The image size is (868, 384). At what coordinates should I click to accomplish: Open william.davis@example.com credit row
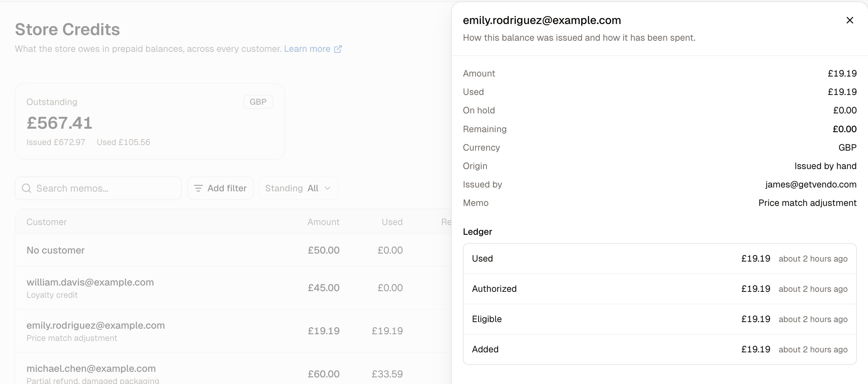tap(233, 288)
